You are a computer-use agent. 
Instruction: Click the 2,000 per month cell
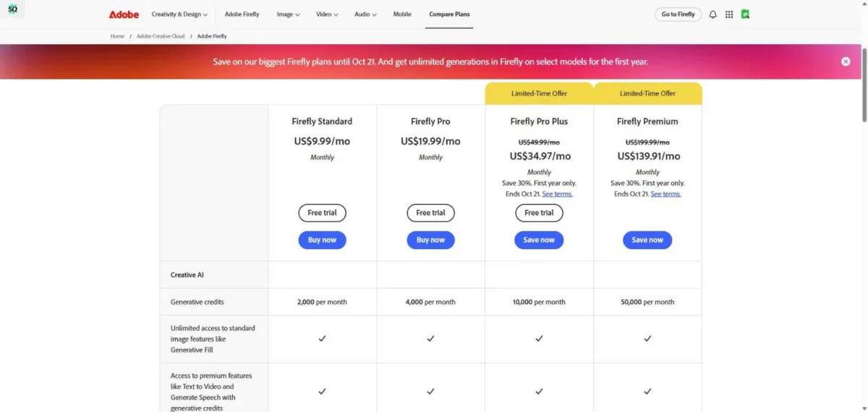(322, 302)
